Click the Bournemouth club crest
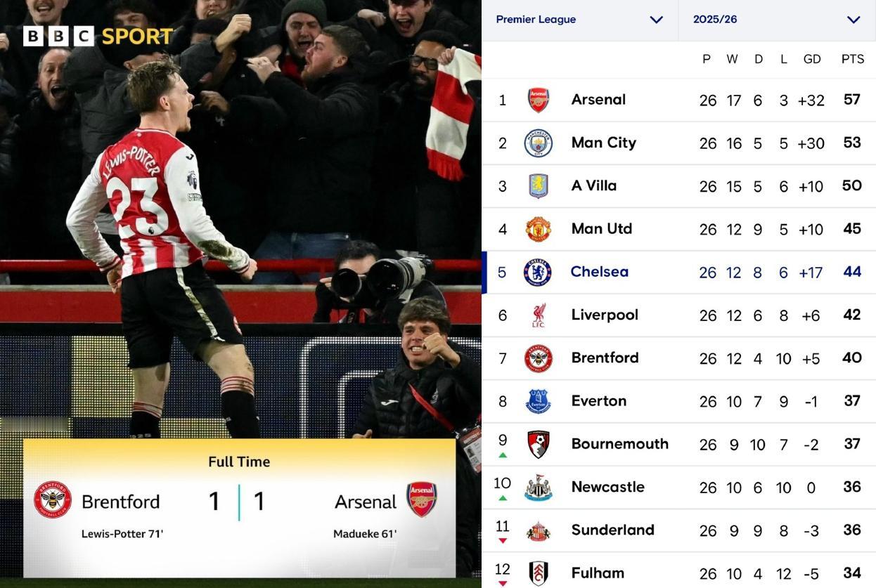The width and height of the screenshot is (876, 588). pyautogui.click(x=538, y=445)
